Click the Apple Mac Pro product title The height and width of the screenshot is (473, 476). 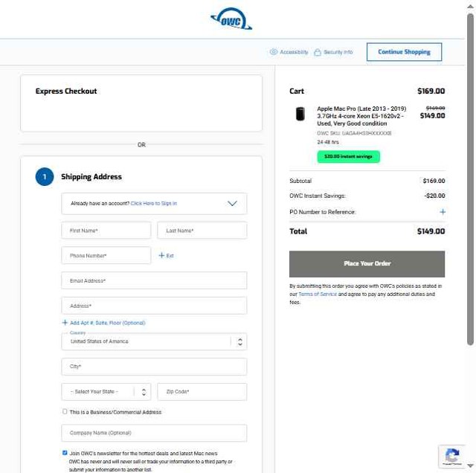tap(361, 116)
